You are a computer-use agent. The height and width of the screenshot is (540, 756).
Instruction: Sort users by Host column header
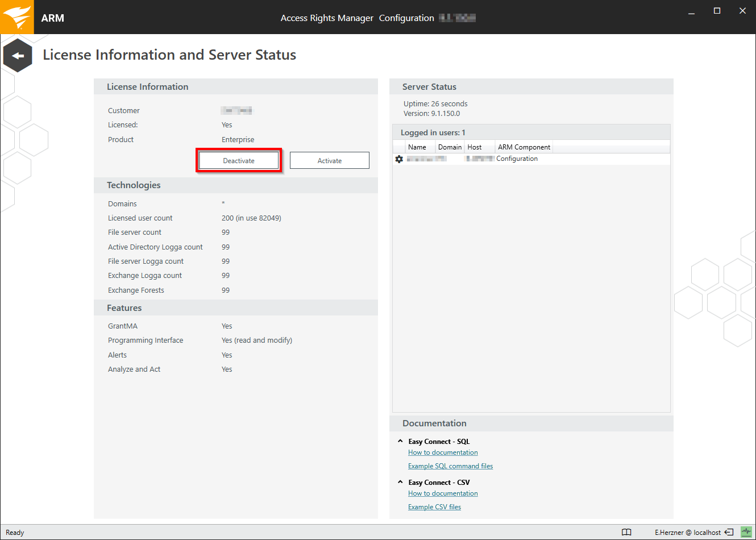475,147
